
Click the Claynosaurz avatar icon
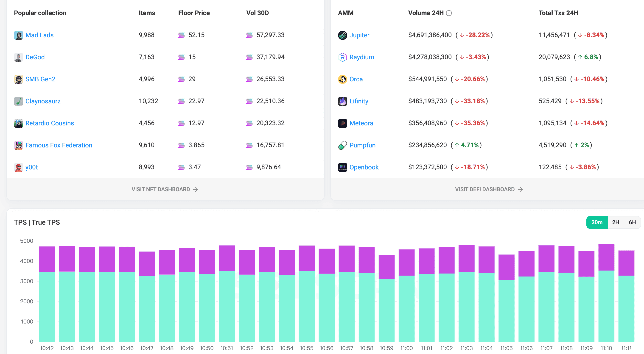tap(18, 101)
